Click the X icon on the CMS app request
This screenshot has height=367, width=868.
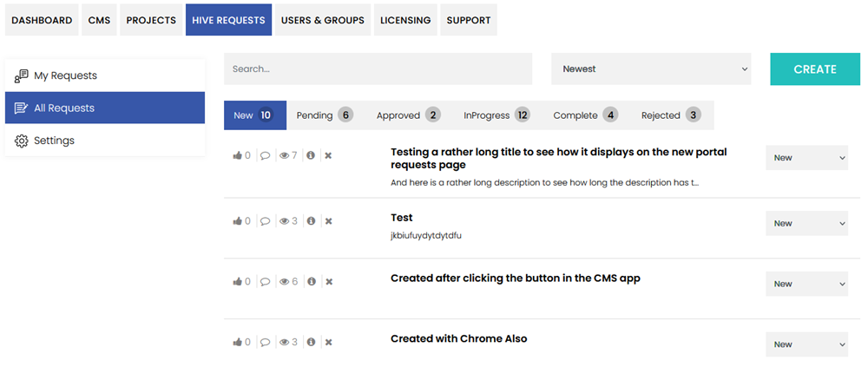point(328,282)
